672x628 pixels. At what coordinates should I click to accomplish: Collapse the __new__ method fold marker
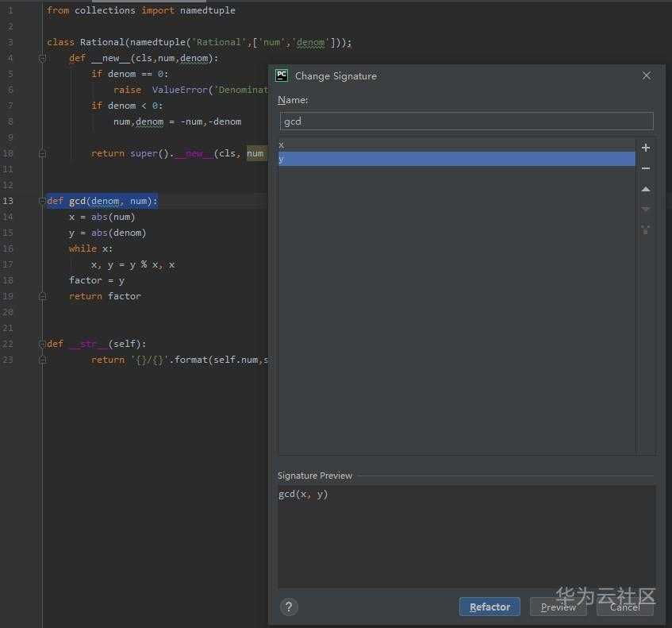click(x=42, y=58)
